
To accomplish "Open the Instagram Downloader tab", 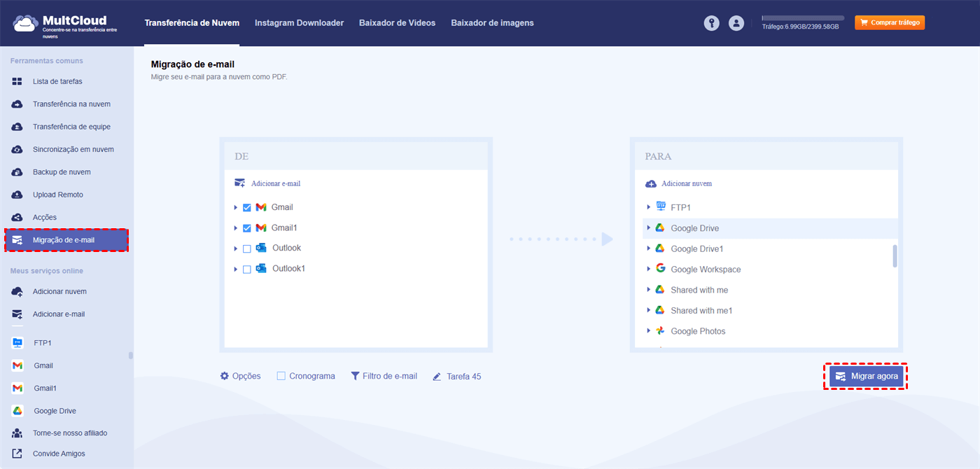I will click(299, 23).
